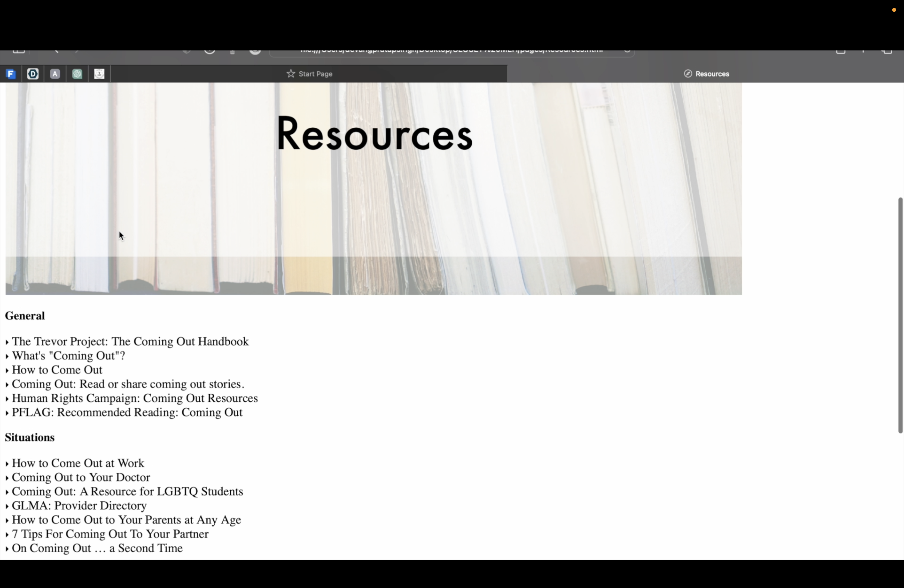Image resolution: width=904 pixels, height=588 pixels.
Task: Open the D pinned tab
Action: [x=33, y=74]
